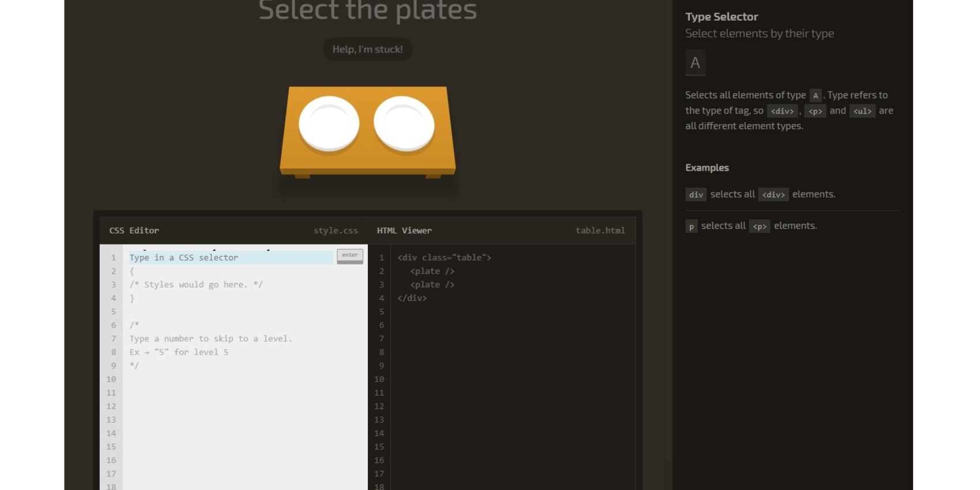Click the <p> tag in example row
This screenshot has height=490, width=980.
point(760,226)
